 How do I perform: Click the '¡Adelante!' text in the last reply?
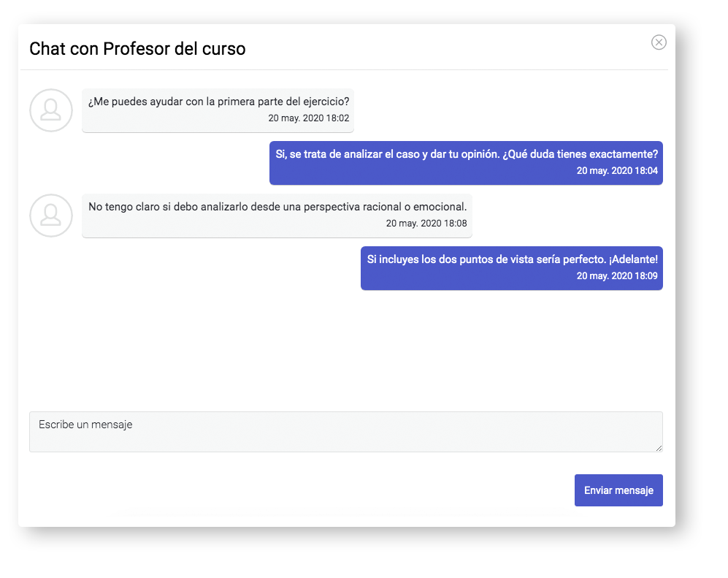(x=634, y=259)
